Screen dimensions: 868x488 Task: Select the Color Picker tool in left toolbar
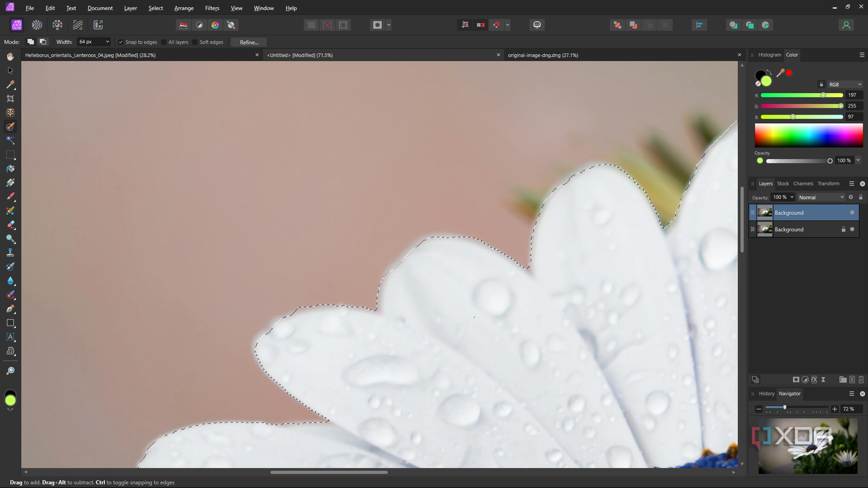(x=10, y=84)
